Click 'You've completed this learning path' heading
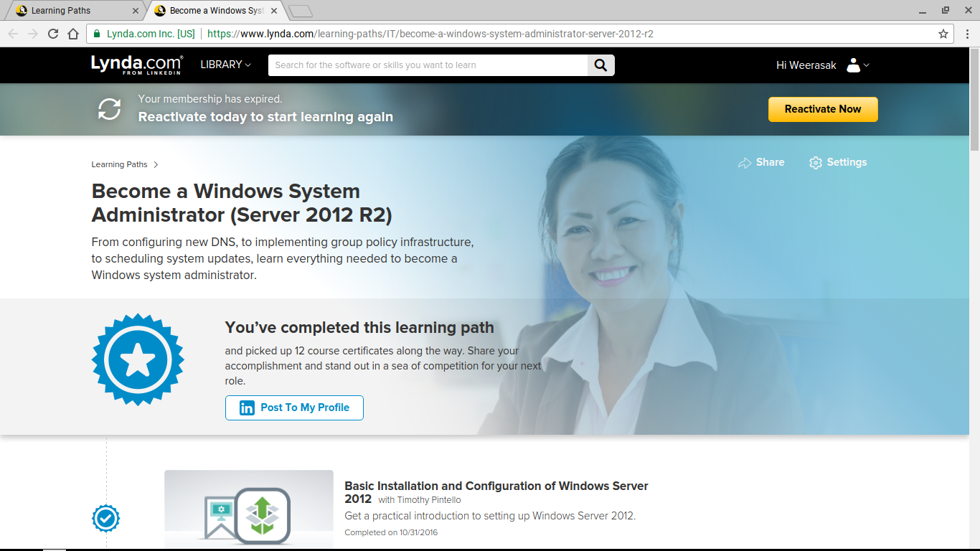This screenshot has height=551, width=980. (x=359, y=328)
